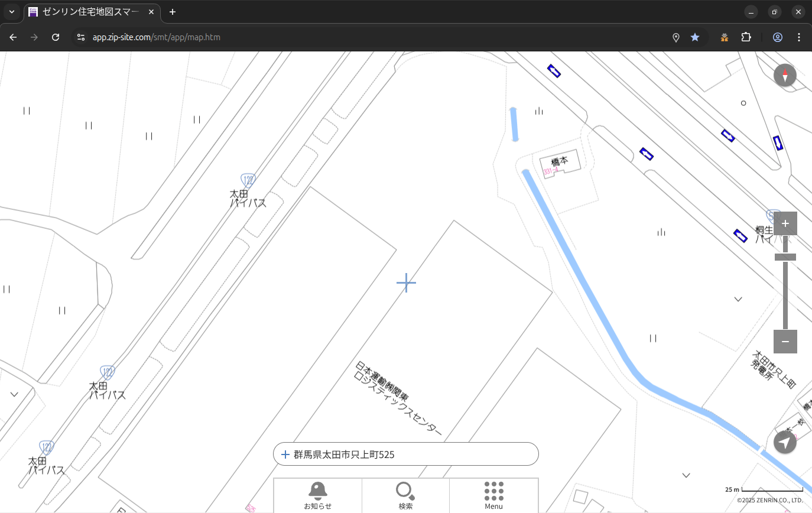
Task: Click the zoom level slider handle
Action: coord(785,257)
